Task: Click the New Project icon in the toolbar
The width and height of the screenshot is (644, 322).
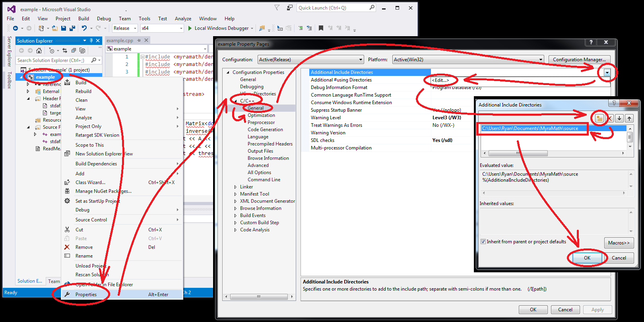Action: point(41,28)
